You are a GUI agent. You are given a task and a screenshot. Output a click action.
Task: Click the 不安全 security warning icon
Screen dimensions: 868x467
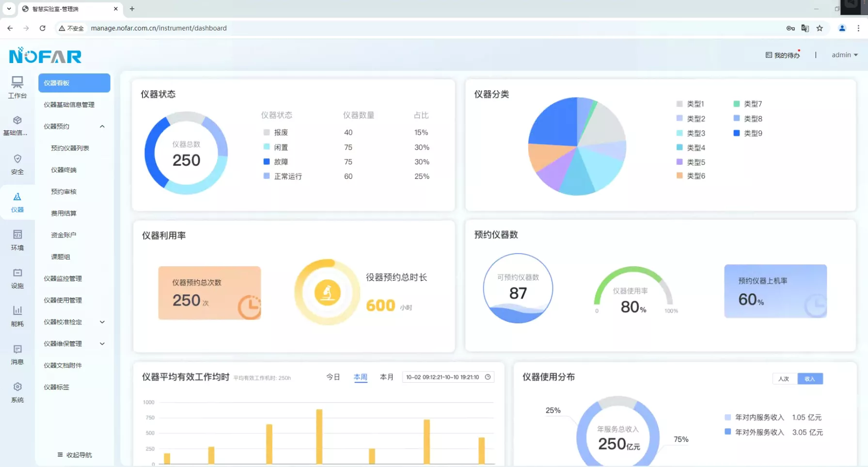pos(62,28)
